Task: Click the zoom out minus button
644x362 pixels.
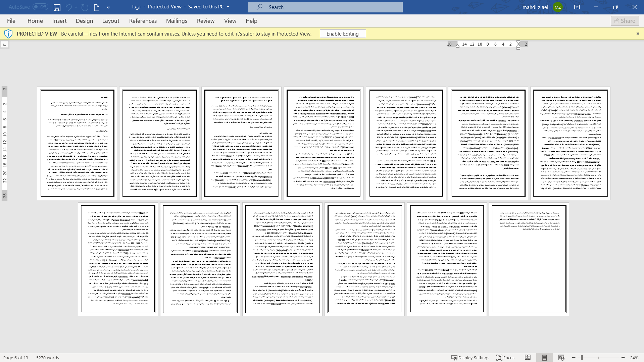Action: click(x=574, y=358)
